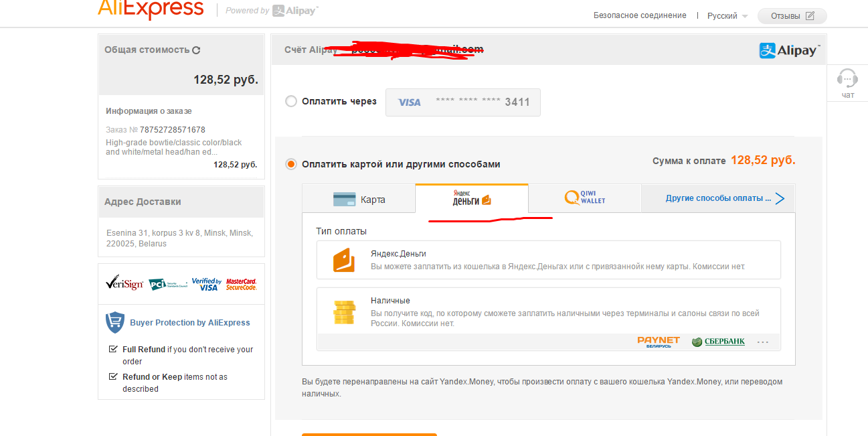Switch to the QIWI Wallet tab

[585, 199]
